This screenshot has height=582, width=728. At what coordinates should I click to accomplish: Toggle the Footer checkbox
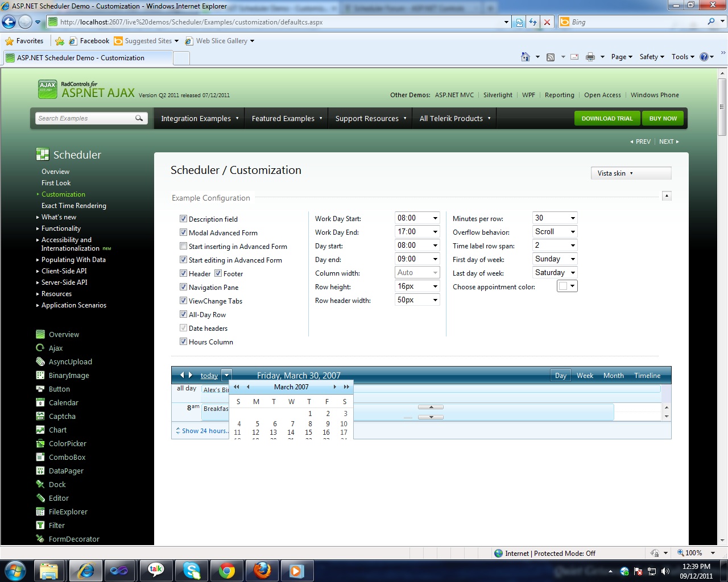pyautogui.click(x=218, y=273)
